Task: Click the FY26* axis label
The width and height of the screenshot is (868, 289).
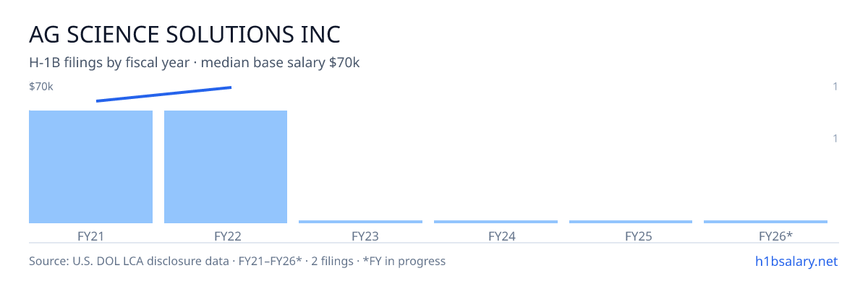Action: click(775, 236)
